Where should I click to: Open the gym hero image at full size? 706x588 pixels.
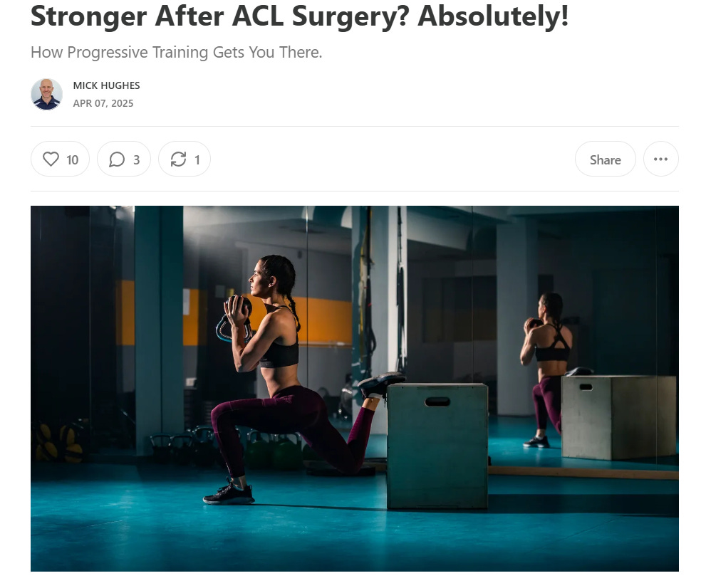point(354,389)
